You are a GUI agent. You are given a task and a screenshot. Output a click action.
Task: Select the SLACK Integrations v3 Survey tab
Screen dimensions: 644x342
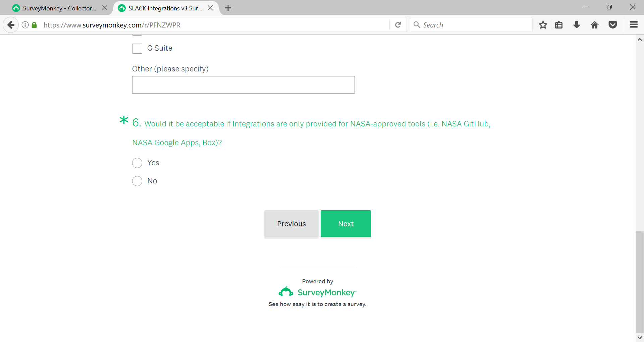[x=164, y=8]
